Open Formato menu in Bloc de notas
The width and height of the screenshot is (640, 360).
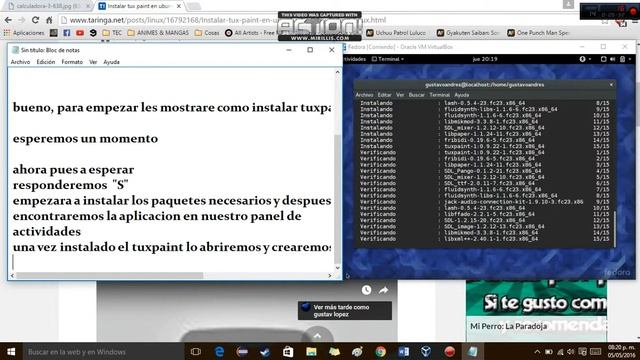tap(72, 62)
